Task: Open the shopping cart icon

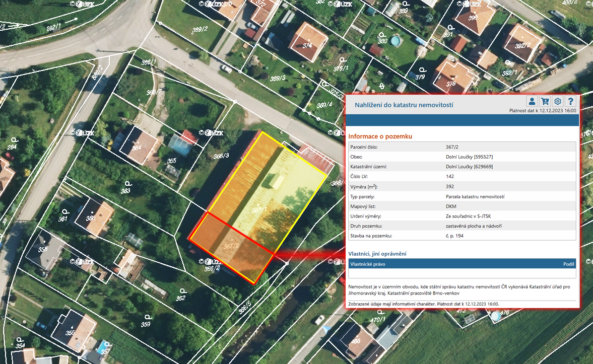Action: point(545,101)
